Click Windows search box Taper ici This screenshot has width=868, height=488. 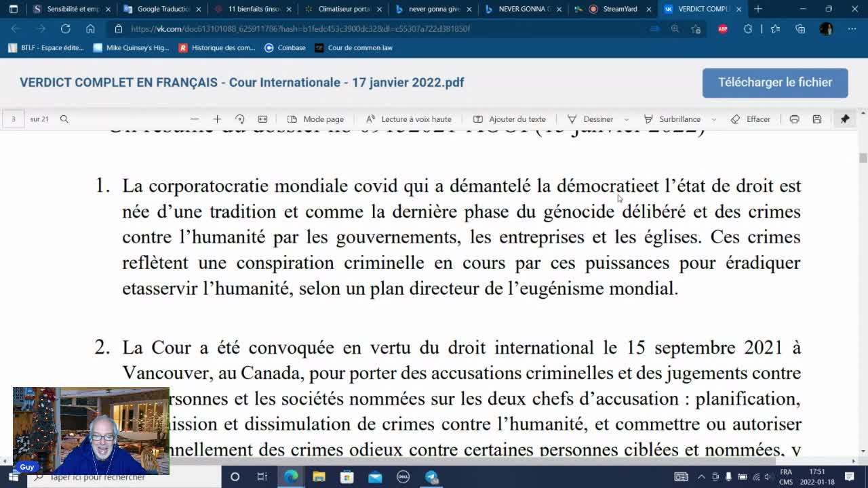124,477
